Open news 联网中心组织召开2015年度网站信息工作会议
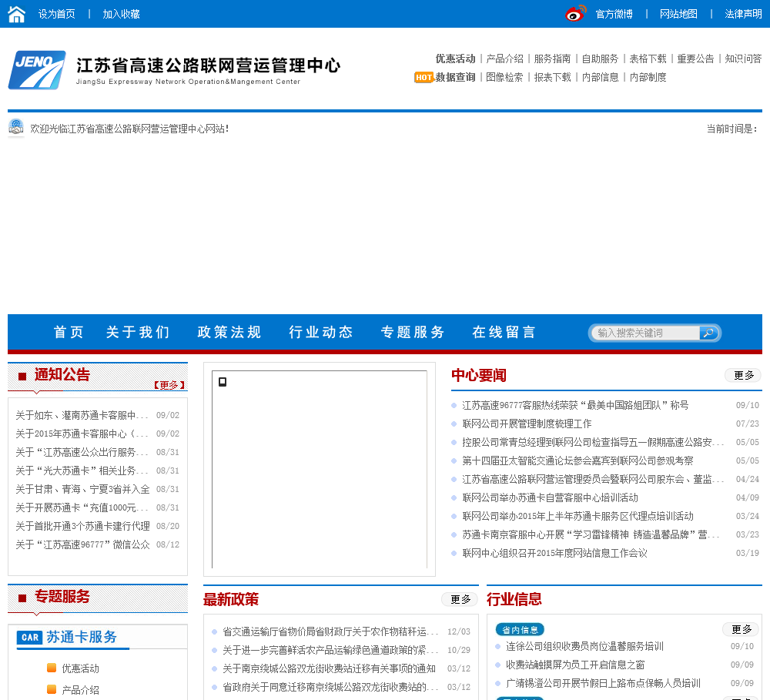Image resolution: width=770 pixels, height=700 pixels. click(555, 553)
